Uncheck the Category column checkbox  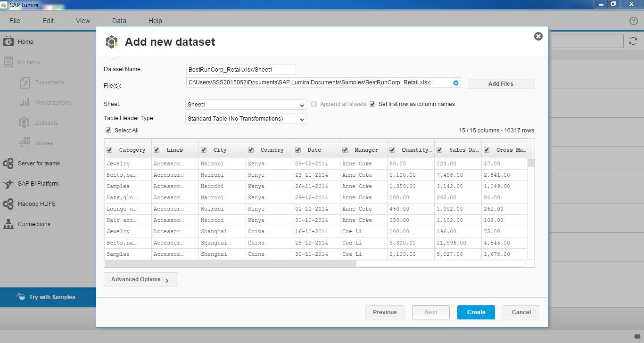tap(109, 150)
